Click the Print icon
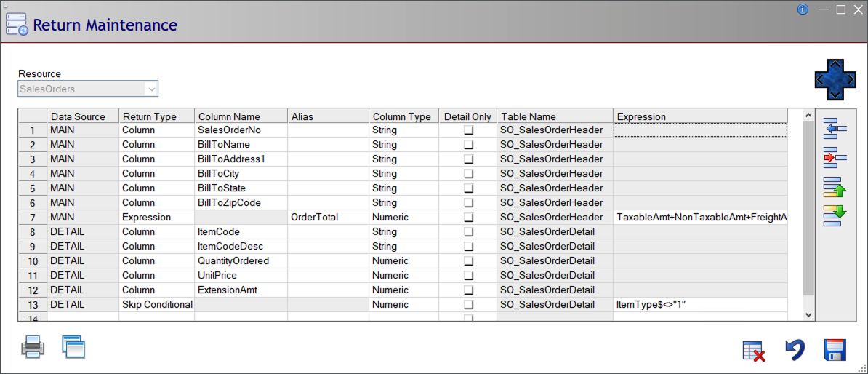The height and width of the screenshot is (374, 868). click(x=33, y=348)
